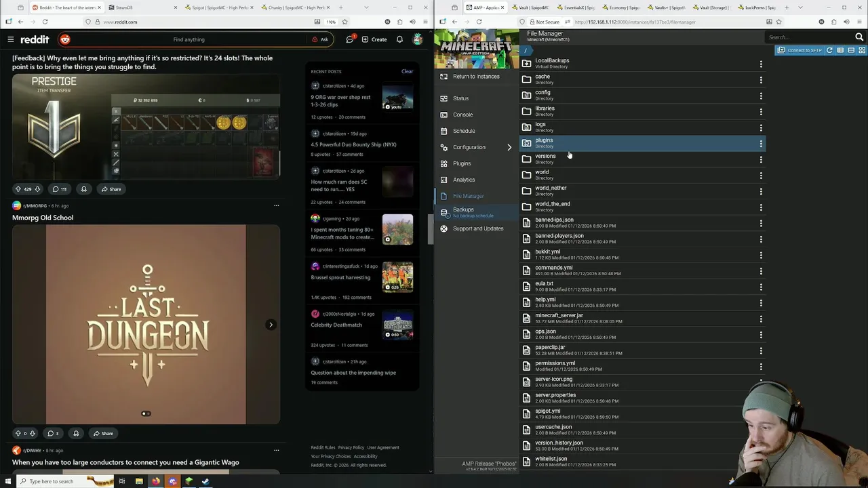This screenshot has height=488, width=868.
Task: Go to next image in Last Dungeon gallery
Action: [271, 325]
